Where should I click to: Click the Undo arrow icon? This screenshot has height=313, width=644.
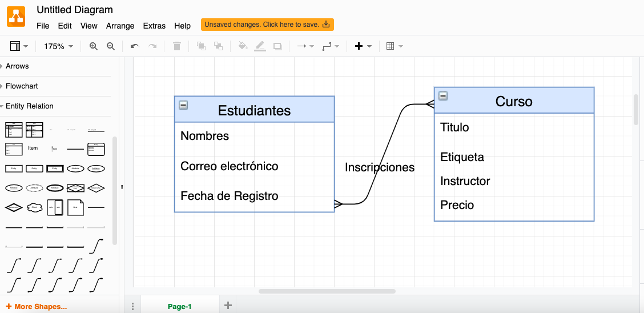(135, 46)
